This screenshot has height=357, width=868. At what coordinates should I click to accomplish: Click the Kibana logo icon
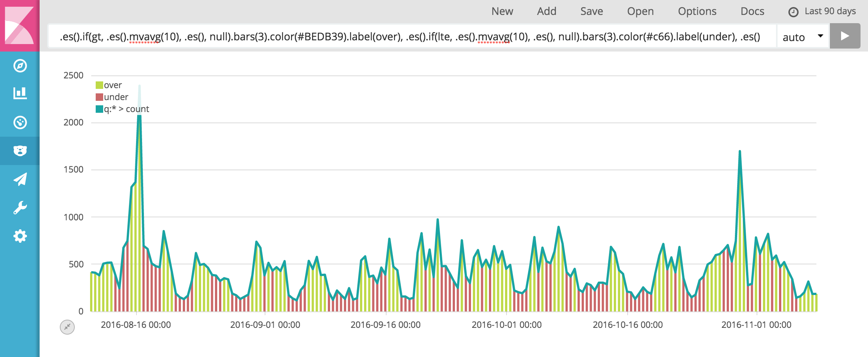tap(19, 25)
